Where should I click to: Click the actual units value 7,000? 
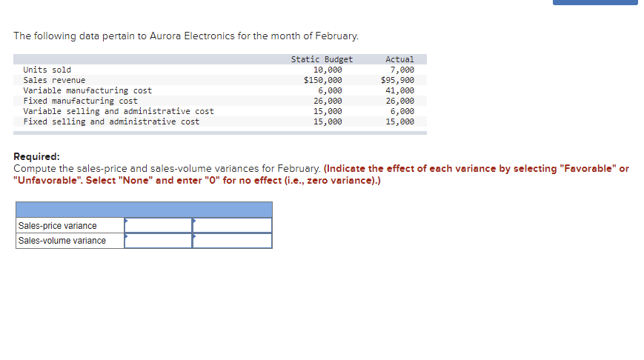(402, 70)
